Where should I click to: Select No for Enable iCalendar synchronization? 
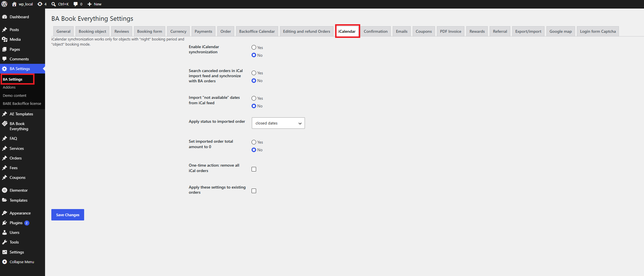click(254, 55)
